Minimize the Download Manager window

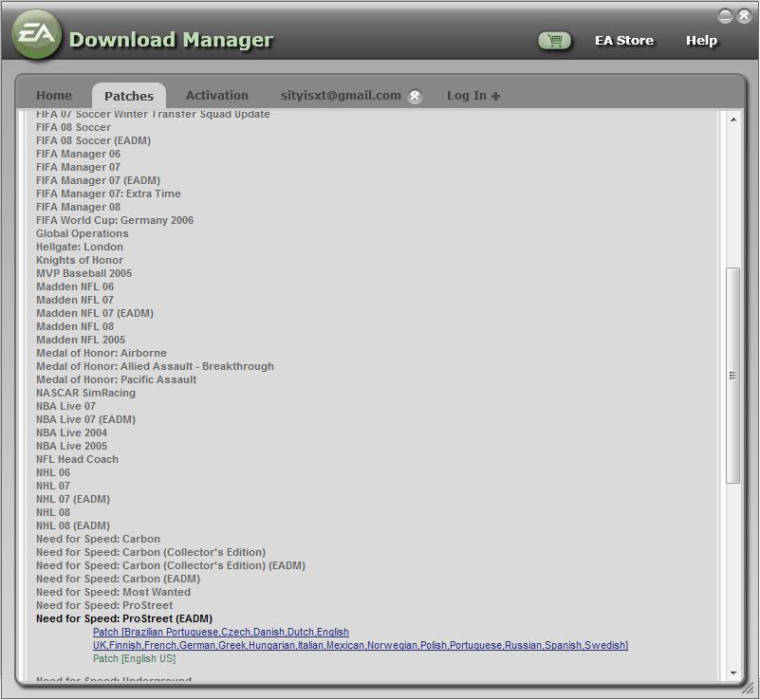(726, 15)
